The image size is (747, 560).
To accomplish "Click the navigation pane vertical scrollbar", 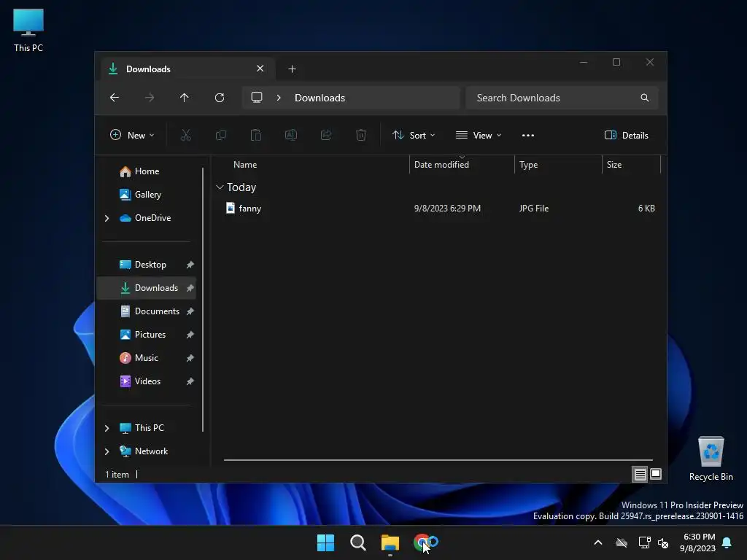I will [203, 300].
